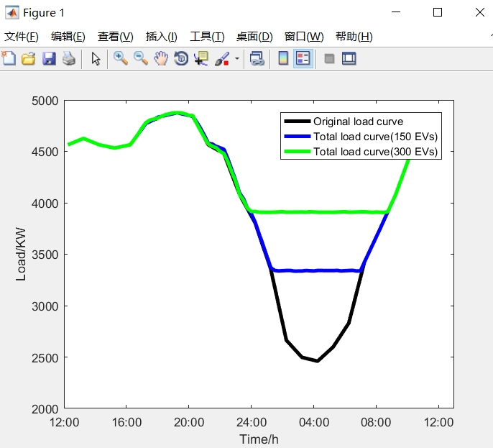The width and height of the screenshot is (493, 448).
Task: Save the figure with the floppy disk icon
Action: pyautogui.click(x=49, y=58)
